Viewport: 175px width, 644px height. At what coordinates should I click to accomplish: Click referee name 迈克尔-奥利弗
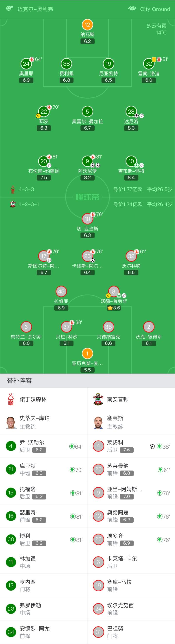[35, 9]
